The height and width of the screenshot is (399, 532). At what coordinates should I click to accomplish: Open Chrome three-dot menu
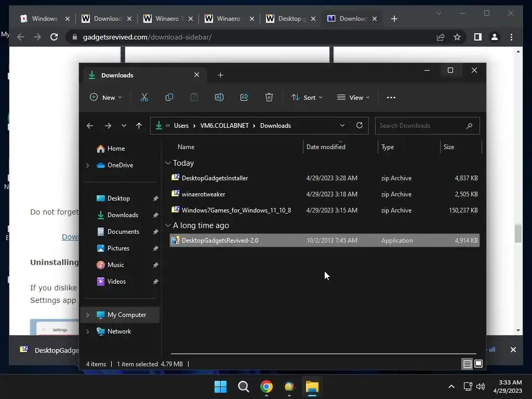point(511,37)
